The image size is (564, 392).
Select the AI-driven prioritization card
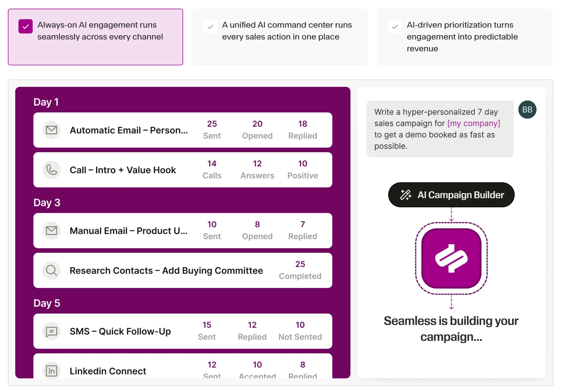[465, 37]
